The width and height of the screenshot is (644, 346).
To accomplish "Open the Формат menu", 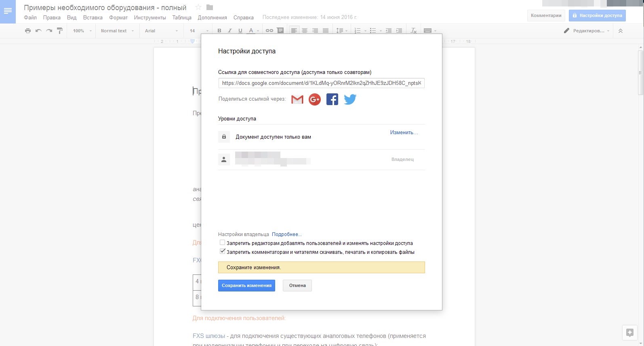I will point(118,17).
